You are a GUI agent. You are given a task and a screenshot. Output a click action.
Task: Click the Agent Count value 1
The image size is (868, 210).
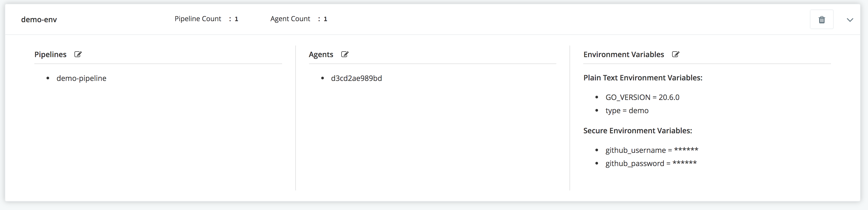click(x=325, y=19)
